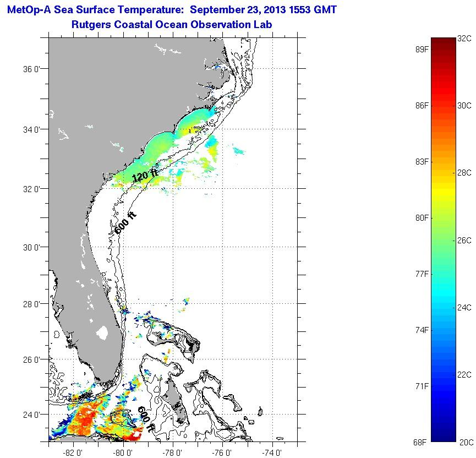476x458 pixels.
Task: Click the -82 0' longitude label
Action: (x=73, y=453)
